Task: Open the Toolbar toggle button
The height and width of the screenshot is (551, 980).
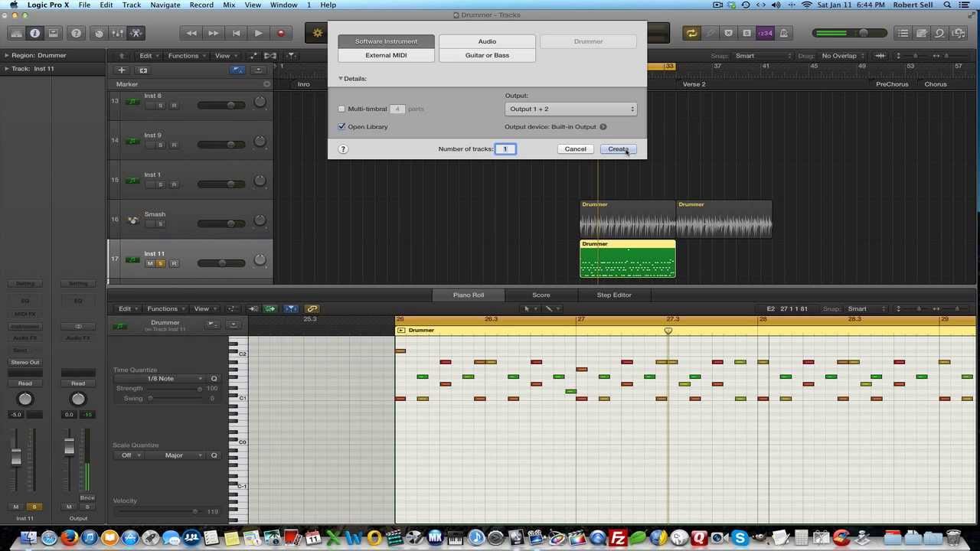Action: pos(53,33)
